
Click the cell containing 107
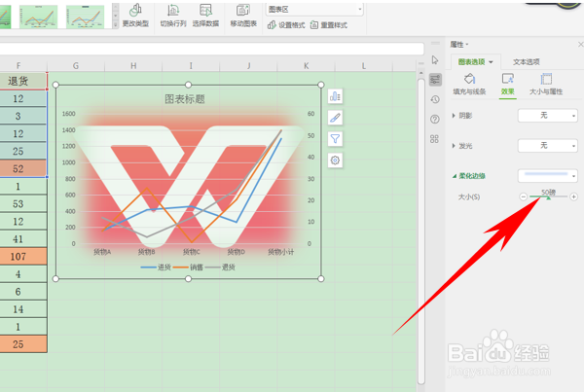(23, 257)
